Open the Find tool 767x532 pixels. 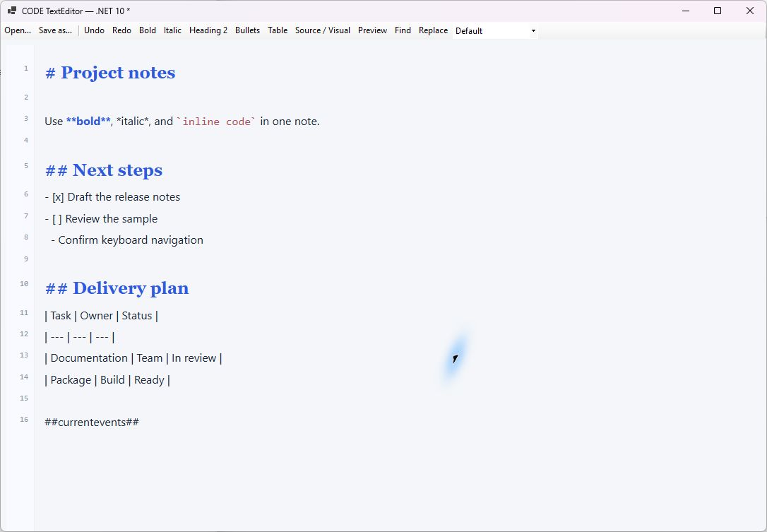403,30
